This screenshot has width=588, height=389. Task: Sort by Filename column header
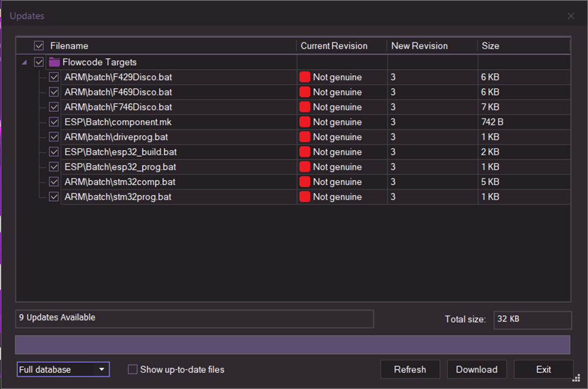point(69,46)
